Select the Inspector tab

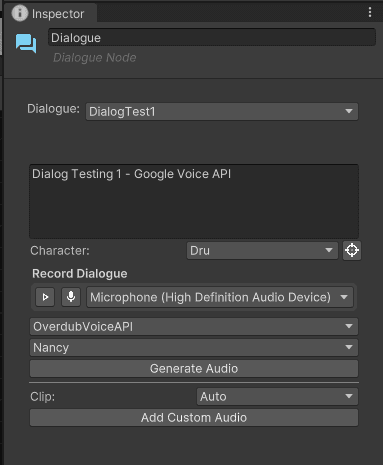click(x=50, y=13)
